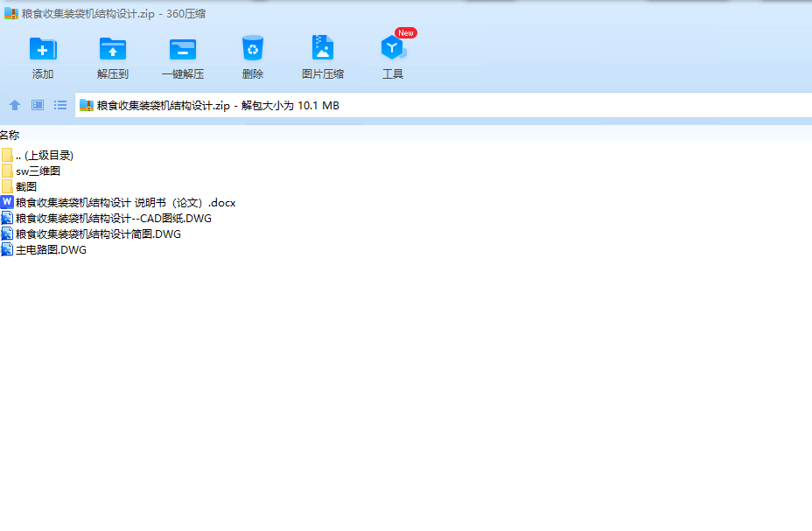Click the path field showing 解包大小为 10.1 MB

pyautogui.click(x=444, y=105)
